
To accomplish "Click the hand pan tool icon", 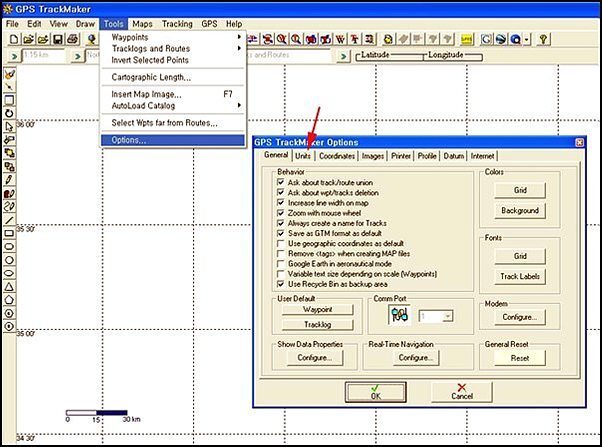I will point(9,74).
